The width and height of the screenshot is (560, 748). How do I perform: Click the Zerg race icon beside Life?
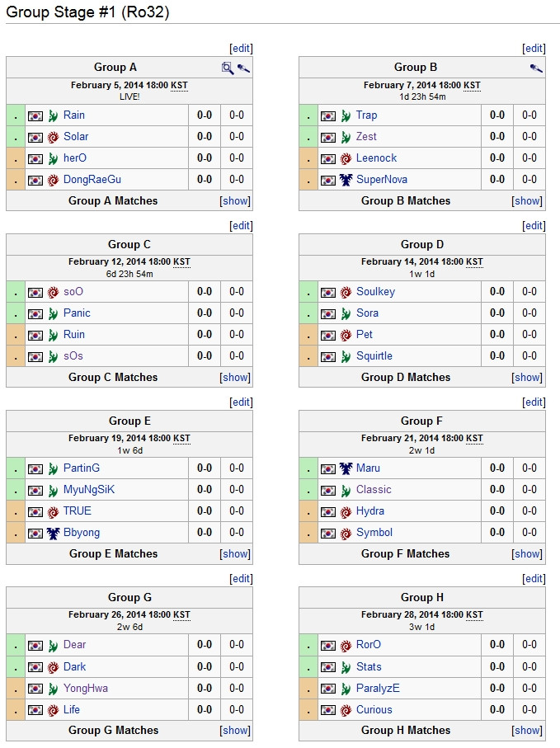(54, 710)
